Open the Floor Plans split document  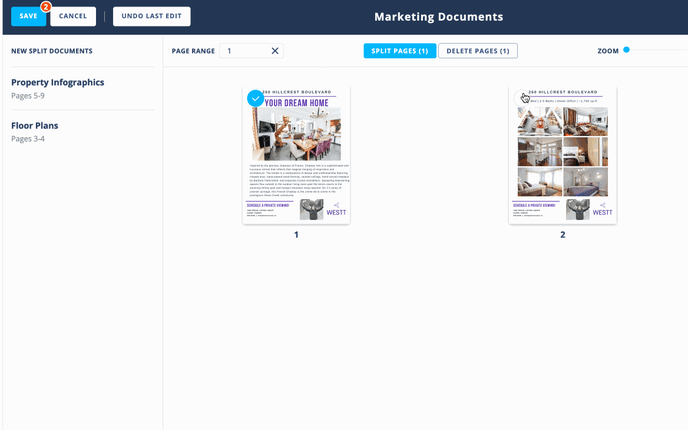click(x=35, y=126)
